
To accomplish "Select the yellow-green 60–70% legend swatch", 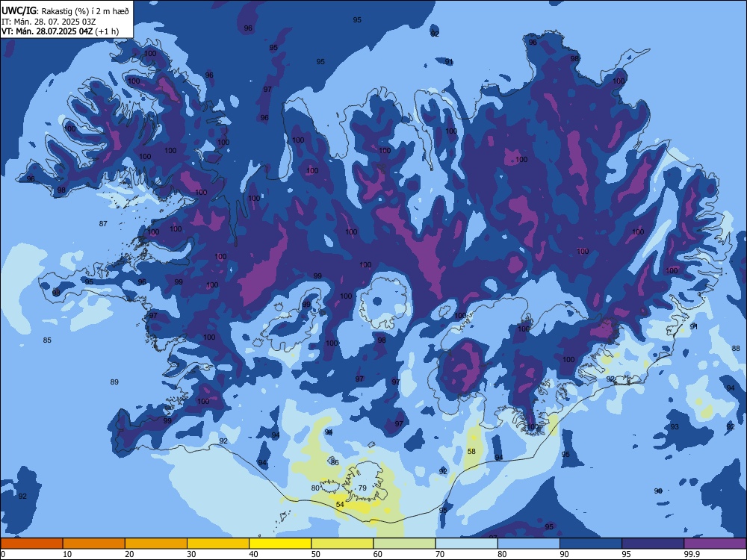I will tap(404, 544).
